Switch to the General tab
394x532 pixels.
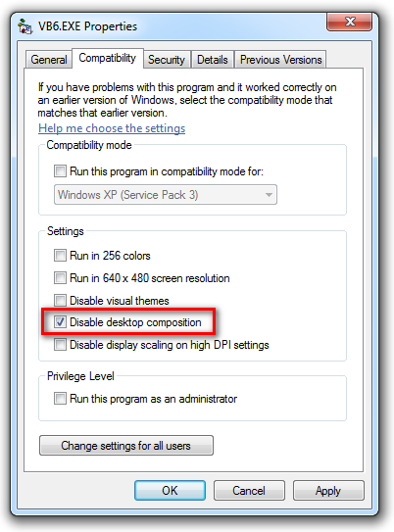(49, 60)
